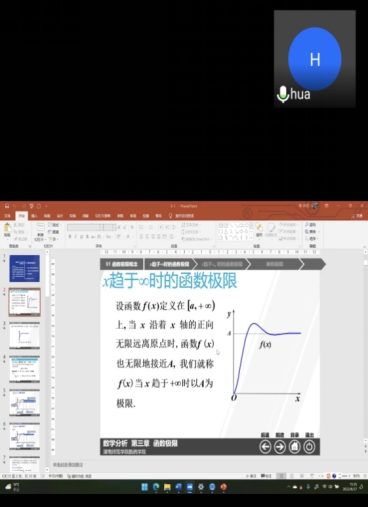The height and width of the screenshot is (507, 368).
Task: Toggle Underline formatting in the ribbon
Action: [x=81, y=237]
